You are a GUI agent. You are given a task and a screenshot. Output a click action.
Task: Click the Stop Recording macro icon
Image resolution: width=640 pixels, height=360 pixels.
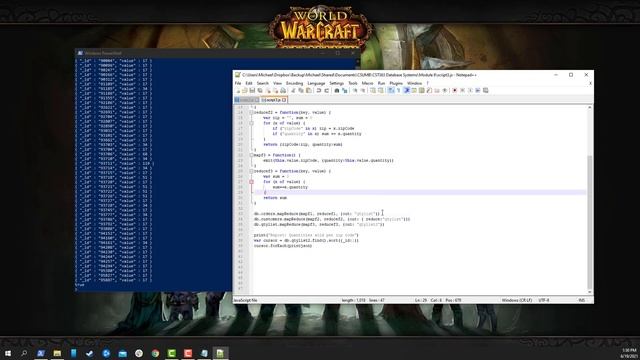[x=462, y=90]
